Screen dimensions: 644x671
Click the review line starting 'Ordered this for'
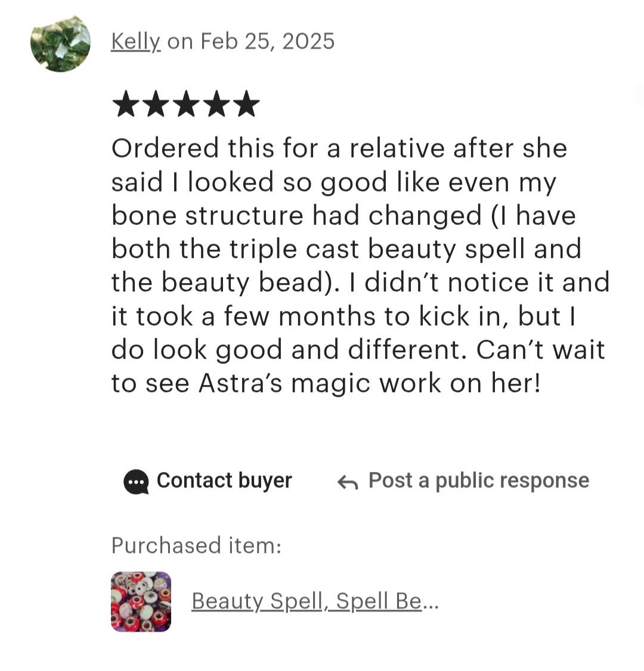(339, 148)
